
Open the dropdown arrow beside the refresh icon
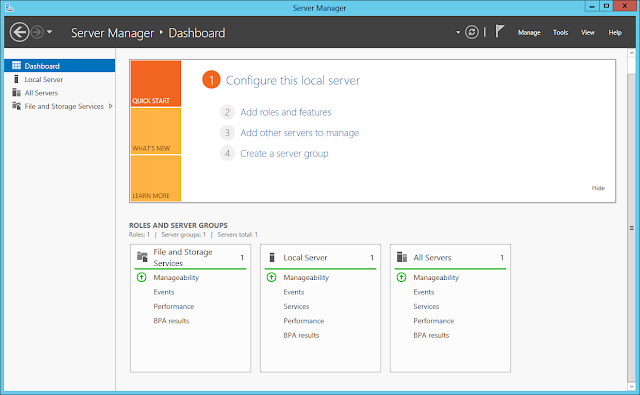click(x=458, y=32)
